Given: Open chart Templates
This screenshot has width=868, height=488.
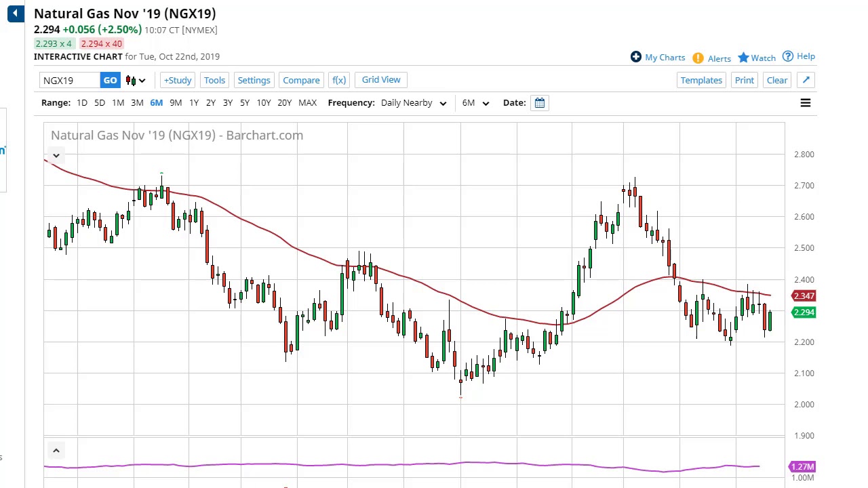Looking at the screenshot, I should pyautogui.click(x=701, y=80).
